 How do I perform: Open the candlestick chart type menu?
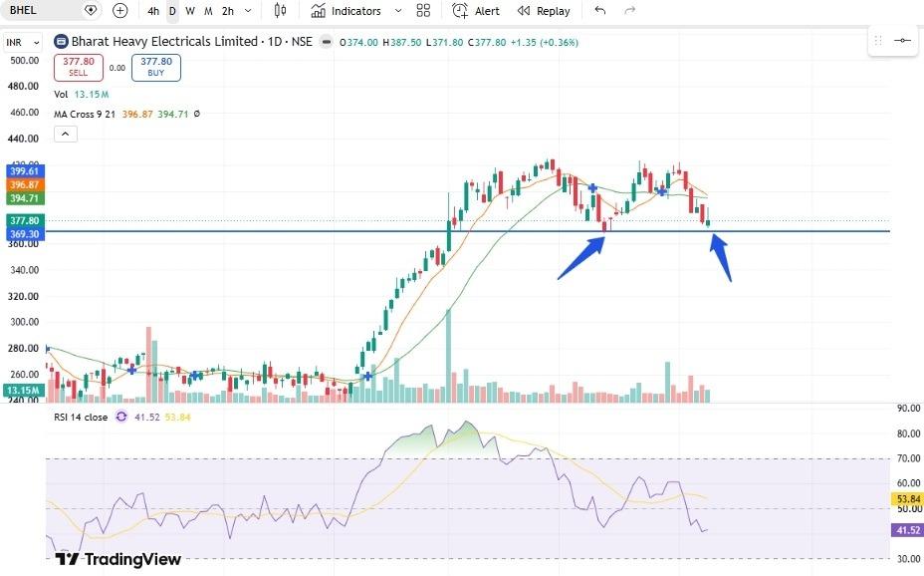click(x=281, y=11)
